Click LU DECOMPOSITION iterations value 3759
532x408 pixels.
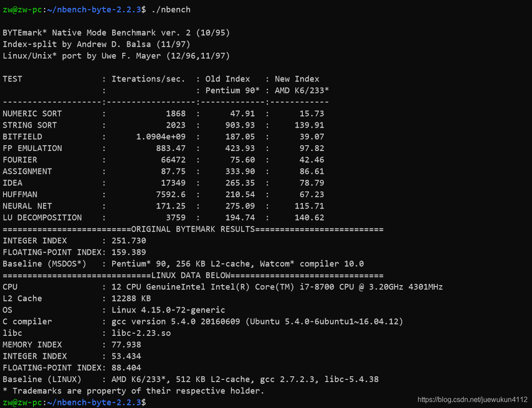(176, 217)
